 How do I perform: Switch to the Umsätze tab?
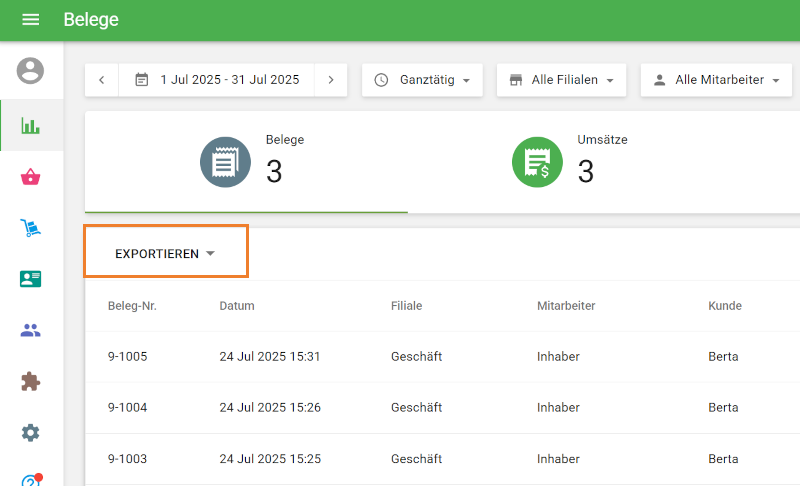[x=570, y=162]
